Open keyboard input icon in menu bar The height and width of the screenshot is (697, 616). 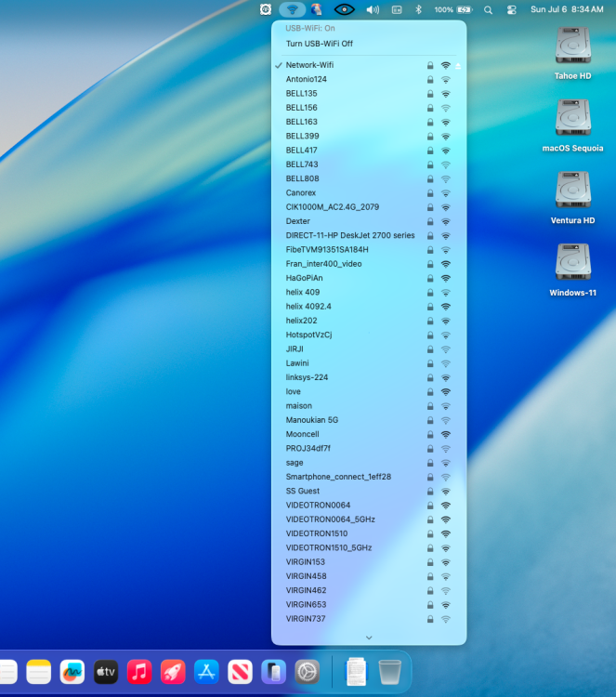tap(397, 10)
